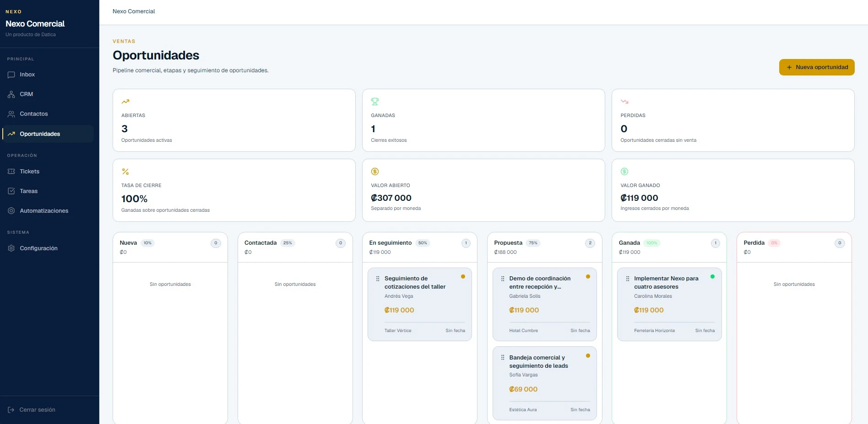Image resolution: width=868 pixels, height=424 pixels.
Task: Click the Tareas checkmark icon
Action: click(x=11, y=191)
